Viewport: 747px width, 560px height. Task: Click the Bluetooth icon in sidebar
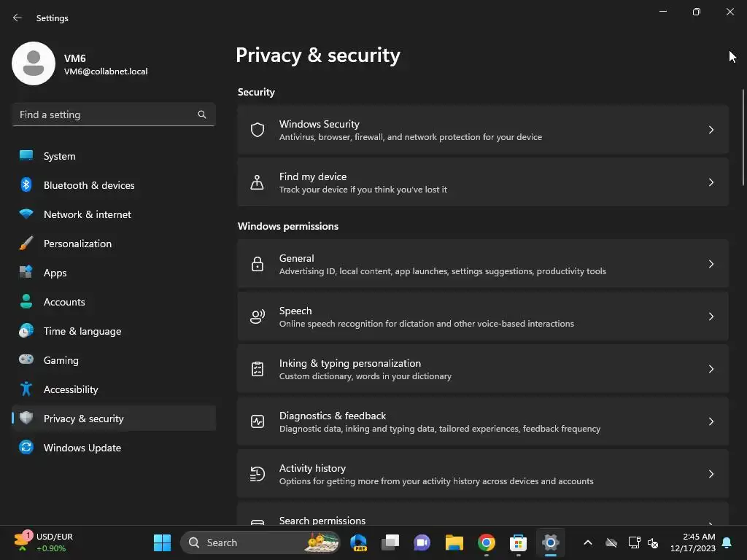[26, 184]
